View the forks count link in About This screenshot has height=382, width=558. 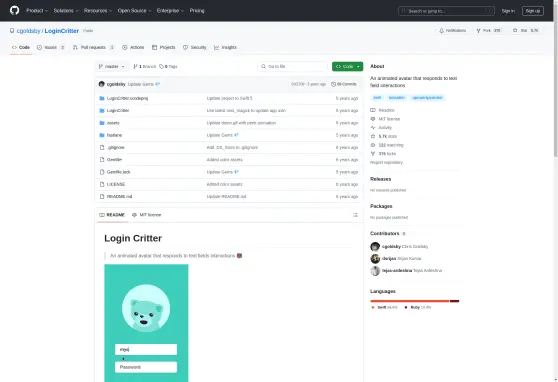tap(384, 154)
